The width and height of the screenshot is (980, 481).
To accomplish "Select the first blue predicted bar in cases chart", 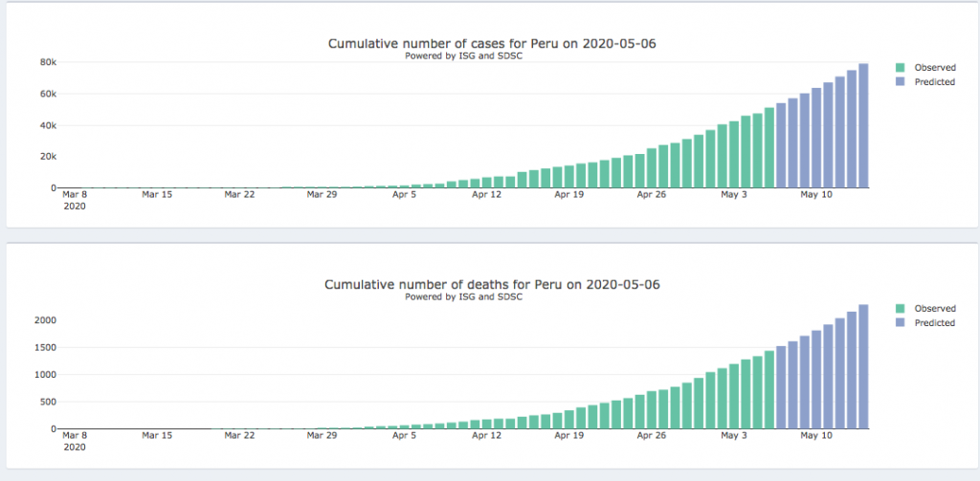I will pos(781,145).
